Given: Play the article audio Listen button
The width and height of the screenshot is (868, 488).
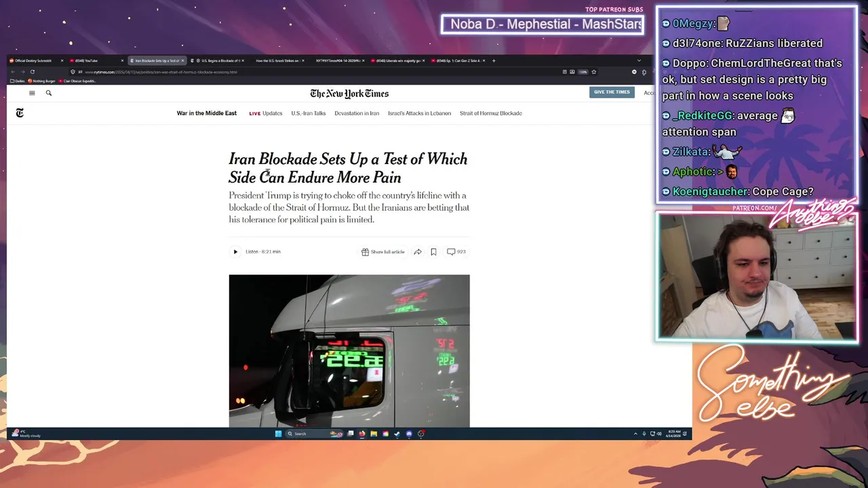Looking at the screenshot, I should 235,251.
